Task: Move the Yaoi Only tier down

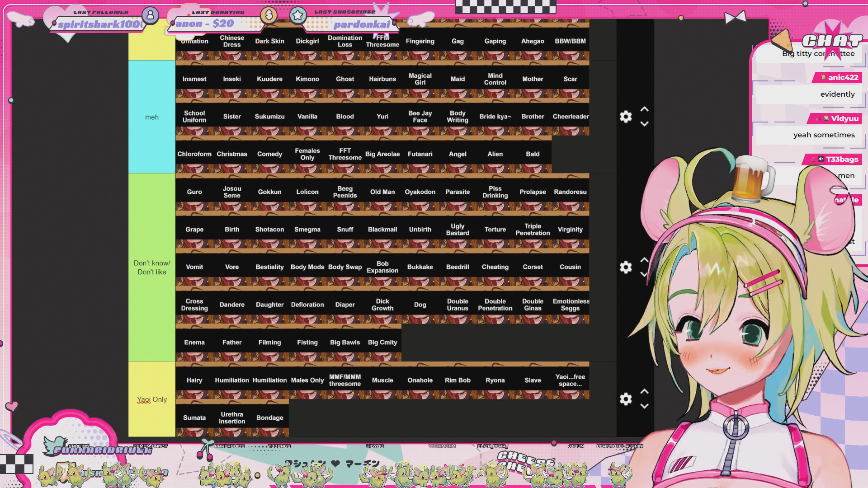Action: click(x=645, y=406)
